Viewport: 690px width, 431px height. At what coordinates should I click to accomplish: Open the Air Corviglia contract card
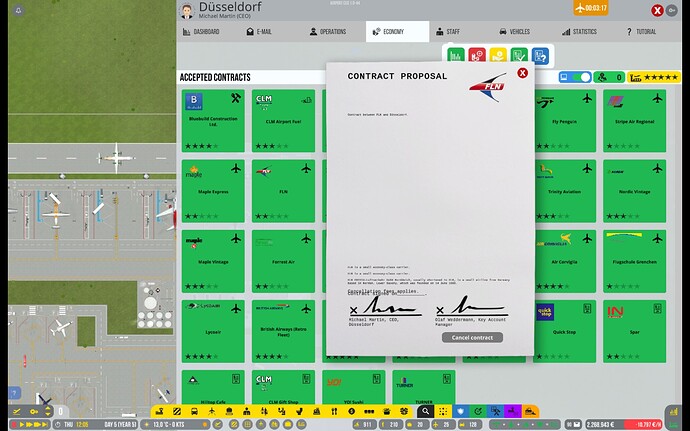[x=565, y=261]
